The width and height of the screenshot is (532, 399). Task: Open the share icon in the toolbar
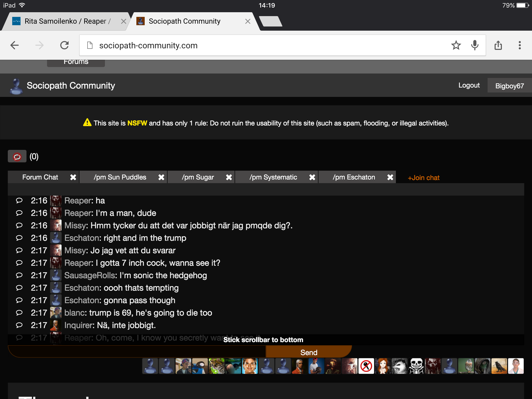tap(498, 45)
